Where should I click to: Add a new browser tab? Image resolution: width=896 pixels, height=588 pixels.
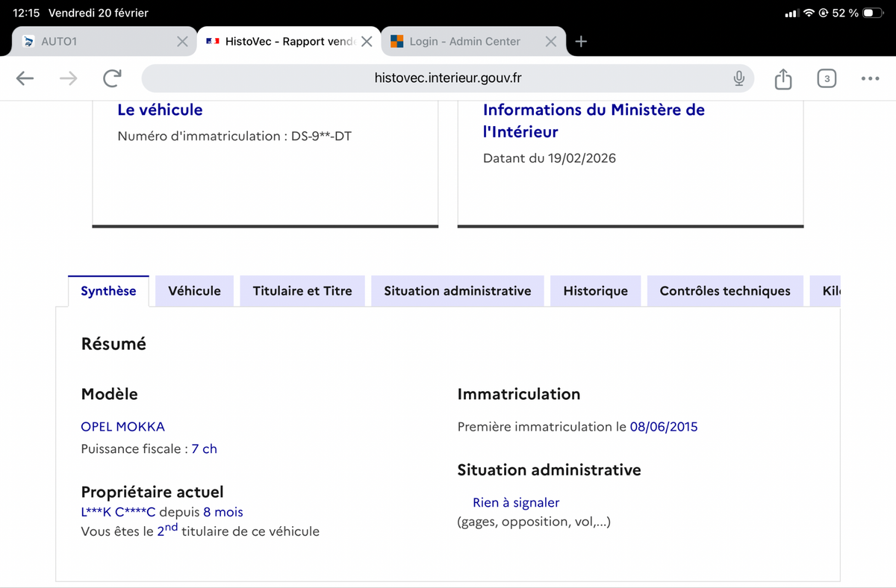pyautogui.click(x=581, y=42)
